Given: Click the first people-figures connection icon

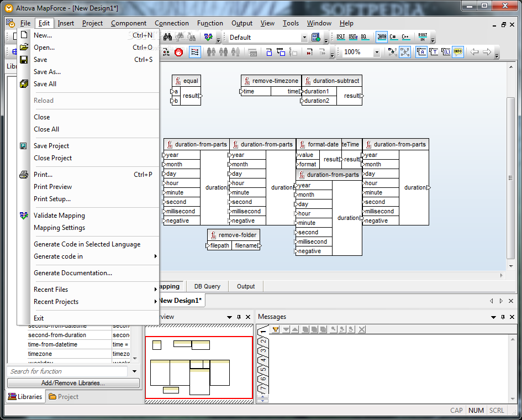Looking at the screenshot, I should click(211, 52).
